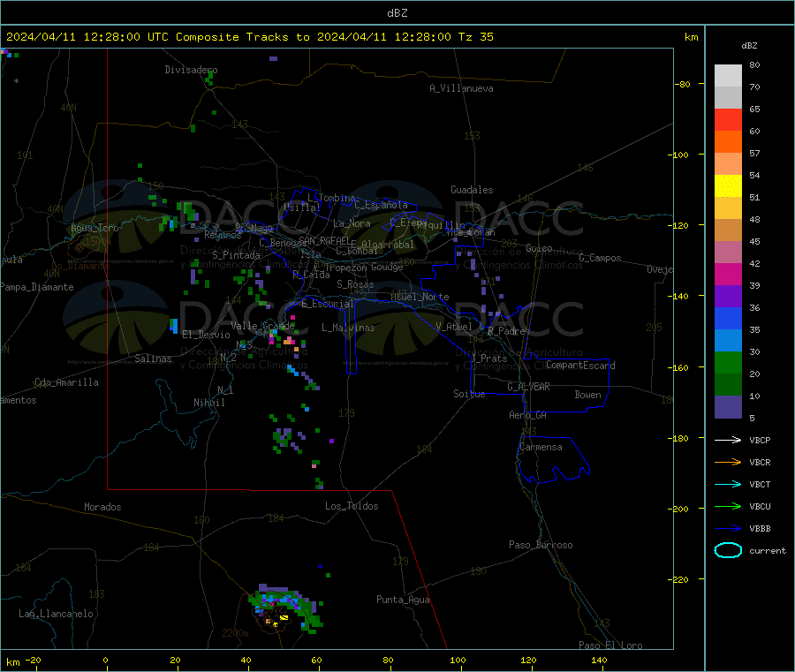Click the blue VBBB arrow legend icon
The width and height of the screenshot is (795, 672).
coord(728,529)
